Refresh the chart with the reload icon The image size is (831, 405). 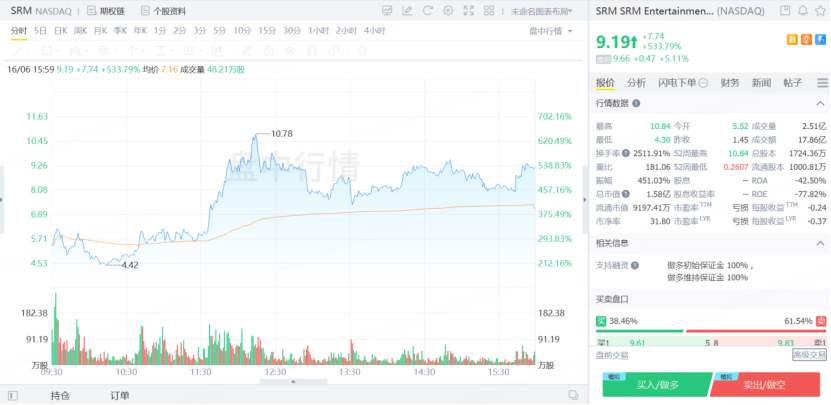pyautogui.click(x=428, y=11)
